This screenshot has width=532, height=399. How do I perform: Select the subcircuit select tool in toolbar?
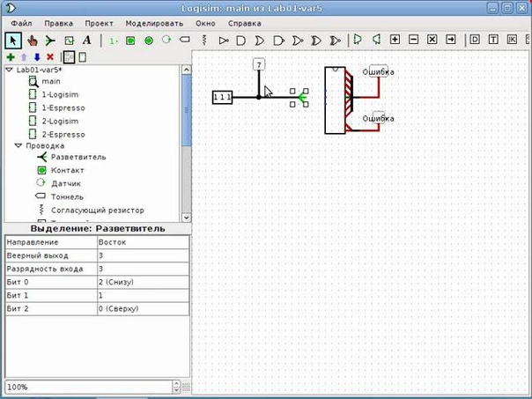69,41
